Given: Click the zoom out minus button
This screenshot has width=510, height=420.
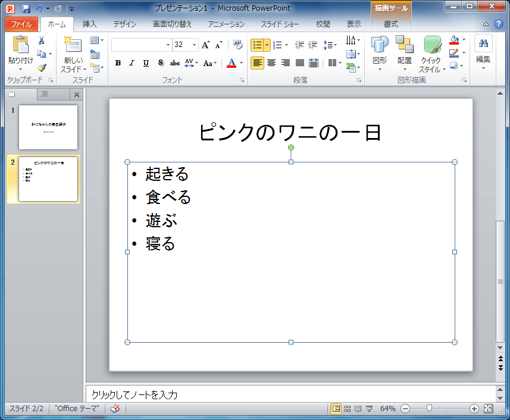Looking at the screenshot, I should pos(405,409).
